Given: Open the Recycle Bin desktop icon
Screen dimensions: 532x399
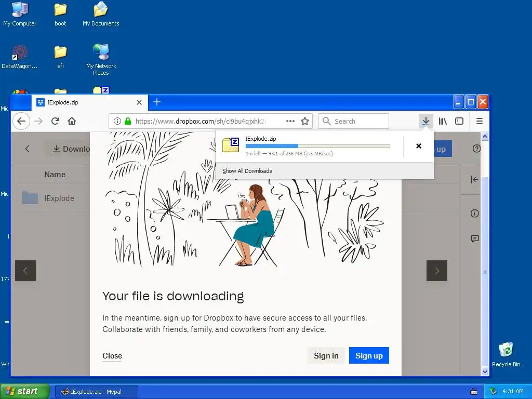Looking at the screenshot, I should pos(506,354).
